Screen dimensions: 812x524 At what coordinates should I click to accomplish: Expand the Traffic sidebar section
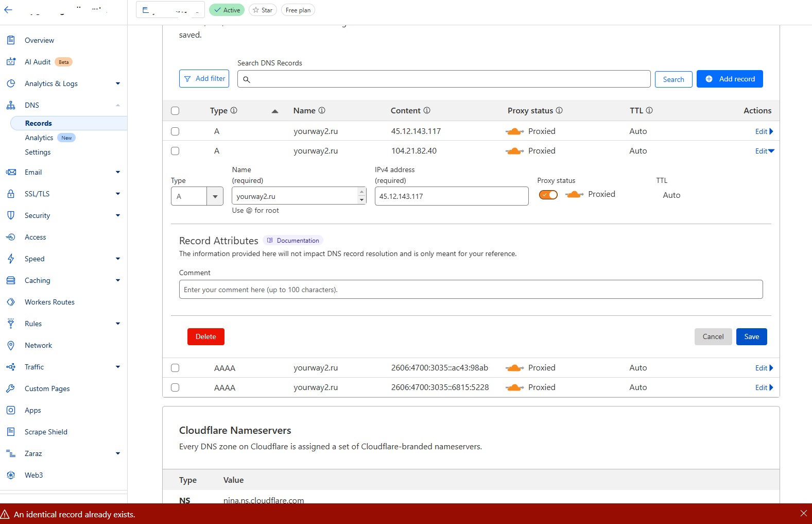[x=118, y=367]
